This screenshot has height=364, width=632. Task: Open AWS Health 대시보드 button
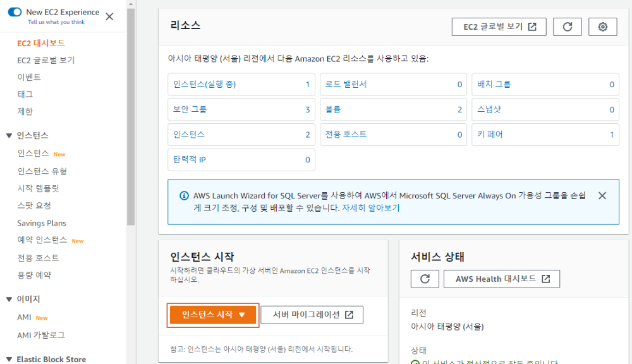pyautogui.click(x=502, y=279)
